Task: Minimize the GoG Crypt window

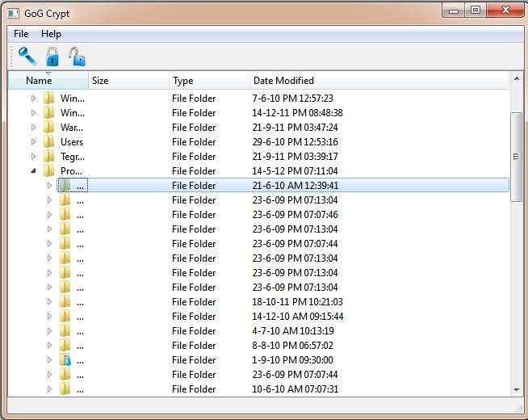Action: 454,10
